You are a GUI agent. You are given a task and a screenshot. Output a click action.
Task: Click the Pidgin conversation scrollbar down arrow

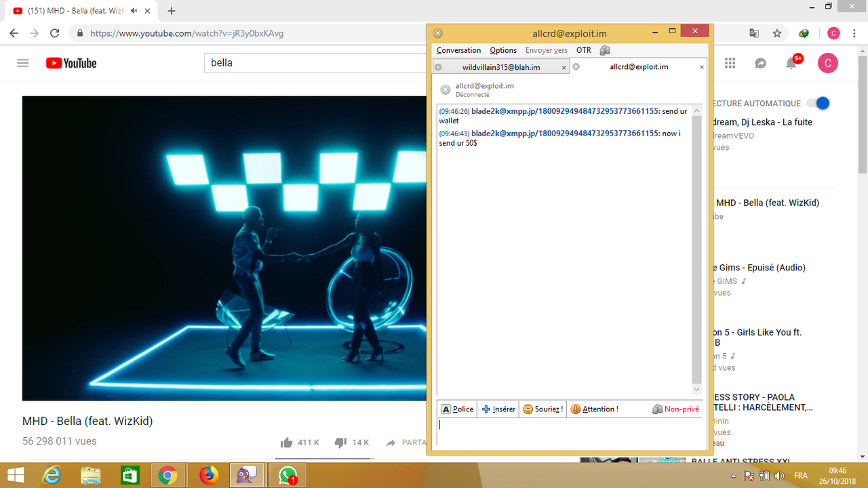(x=696, y=390)
